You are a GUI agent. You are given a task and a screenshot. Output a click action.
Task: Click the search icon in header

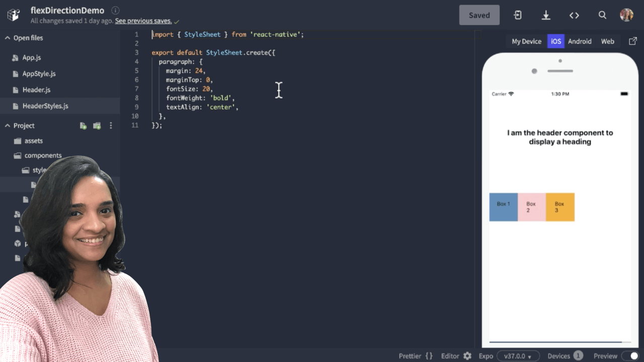point(602,15)
